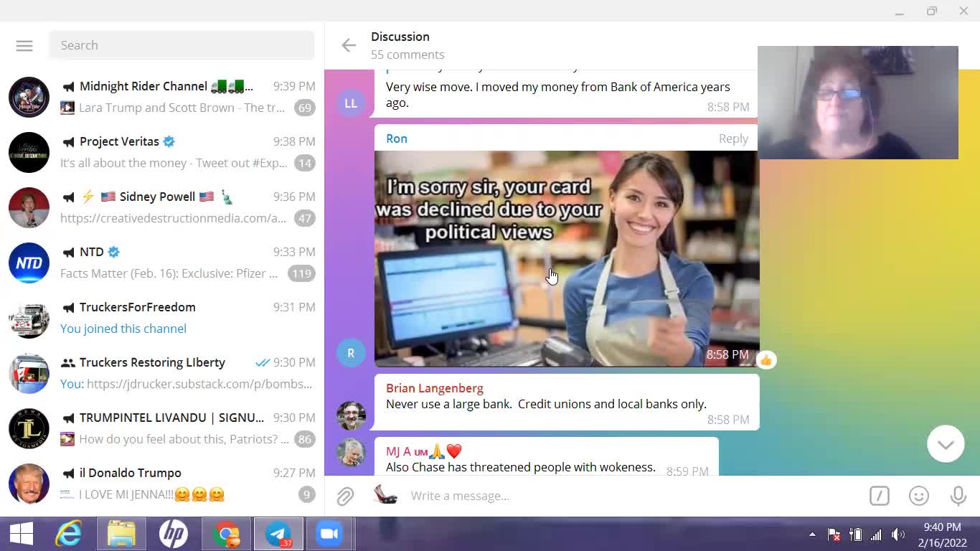Open Brian Langenberg's name link

(435, 388)
